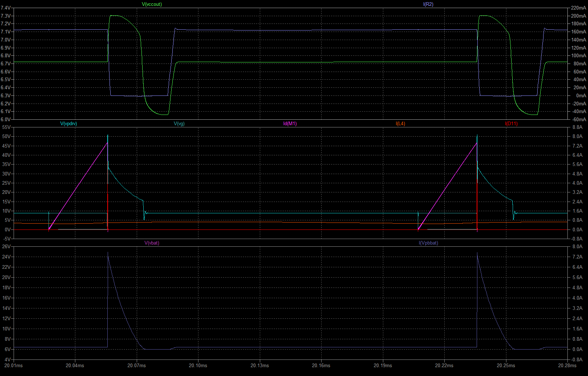588x376 pixels.
Task: Click the 8.8A tick on right axis
Action: (577, 127)
